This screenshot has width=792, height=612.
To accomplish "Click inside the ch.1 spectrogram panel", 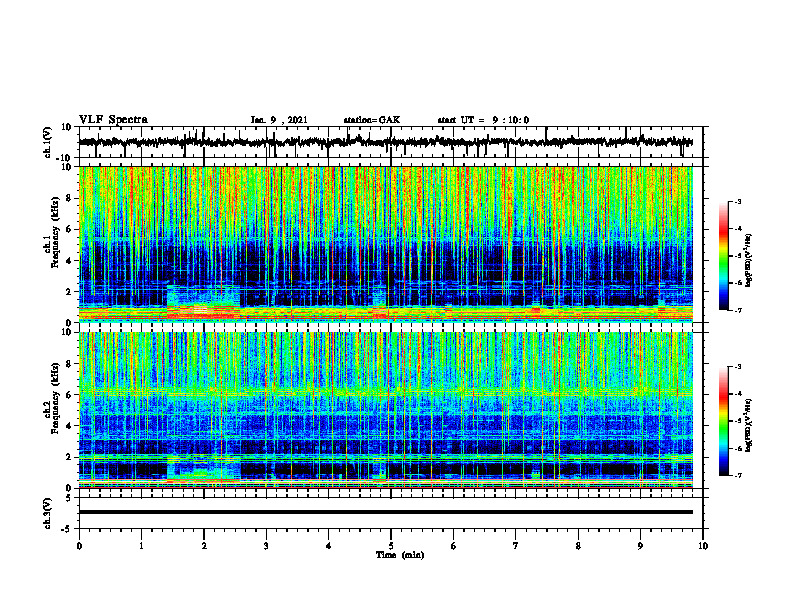I will coord(385,244).
